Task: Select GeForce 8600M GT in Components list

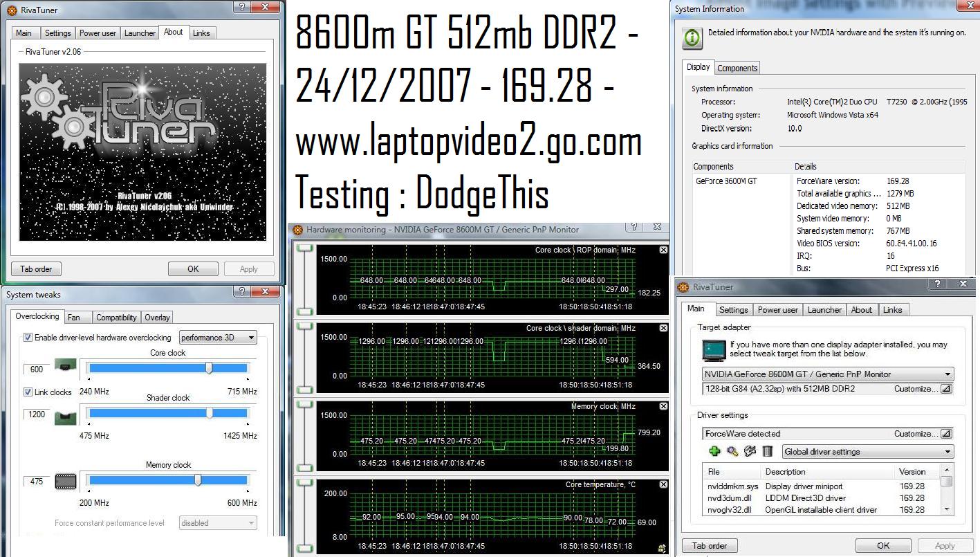Action: tap(726, 181)
